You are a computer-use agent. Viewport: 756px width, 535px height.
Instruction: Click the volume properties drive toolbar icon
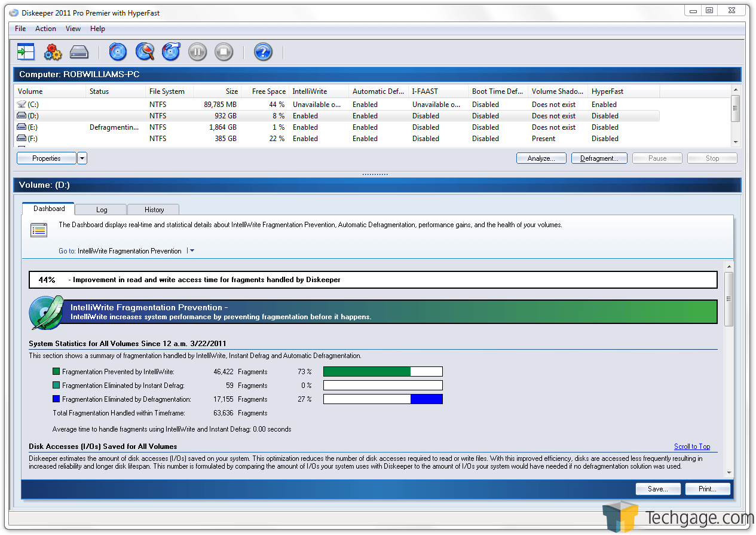[x=79, y=52]
